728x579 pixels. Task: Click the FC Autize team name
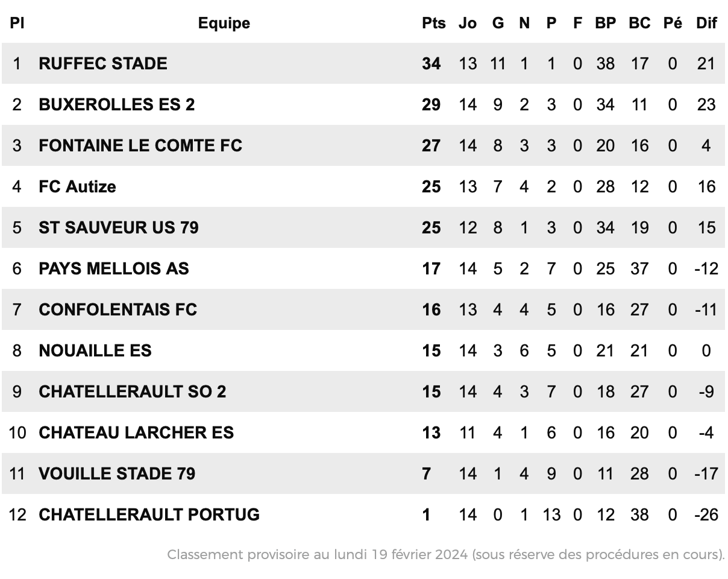(77, 186)
